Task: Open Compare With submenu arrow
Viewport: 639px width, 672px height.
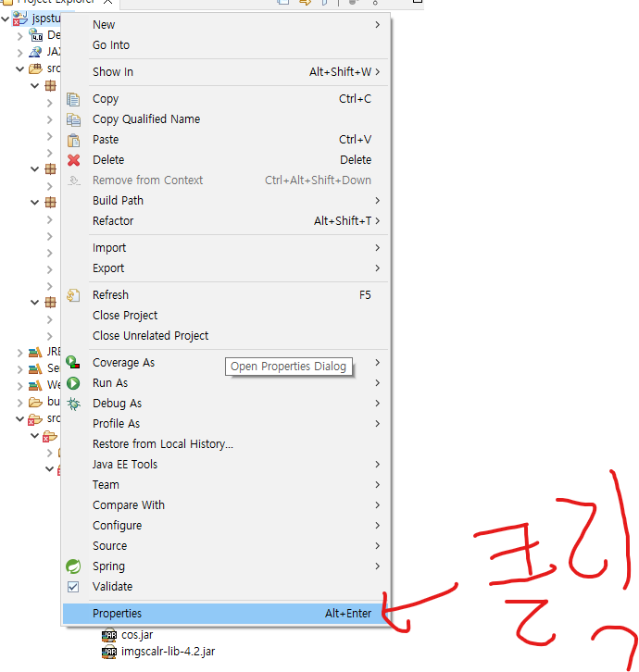Action: pyautogui.click(x=378, y=504)
